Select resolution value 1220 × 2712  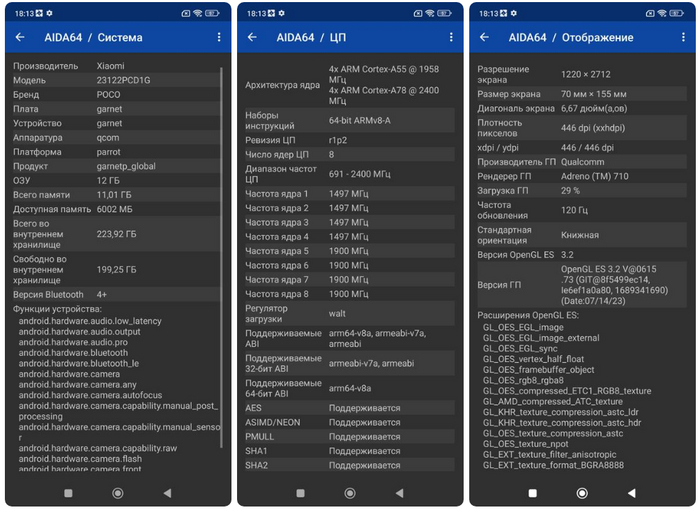(x=586, y=75)
